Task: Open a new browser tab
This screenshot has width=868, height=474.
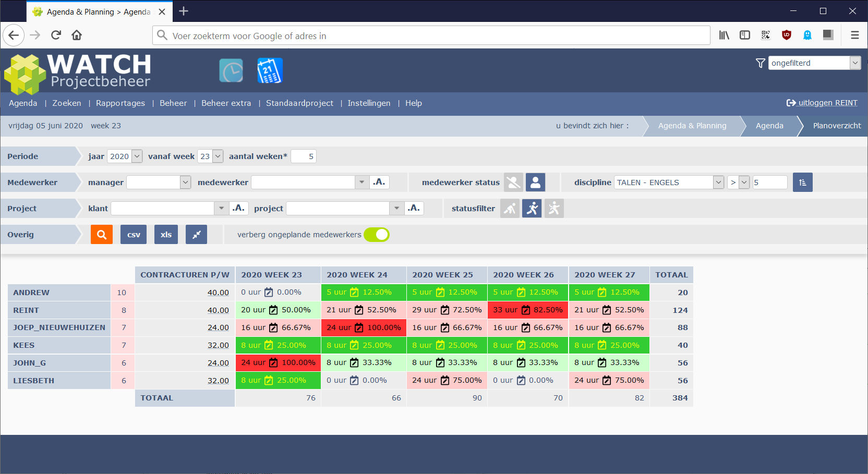Action: [184, 11]
